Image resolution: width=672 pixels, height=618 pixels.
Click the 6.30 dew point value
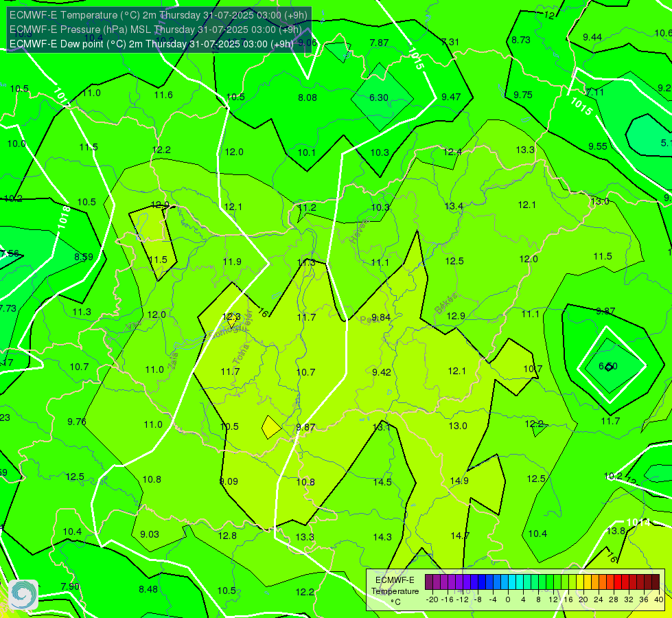pyautogui.click(x=379, y=98)
